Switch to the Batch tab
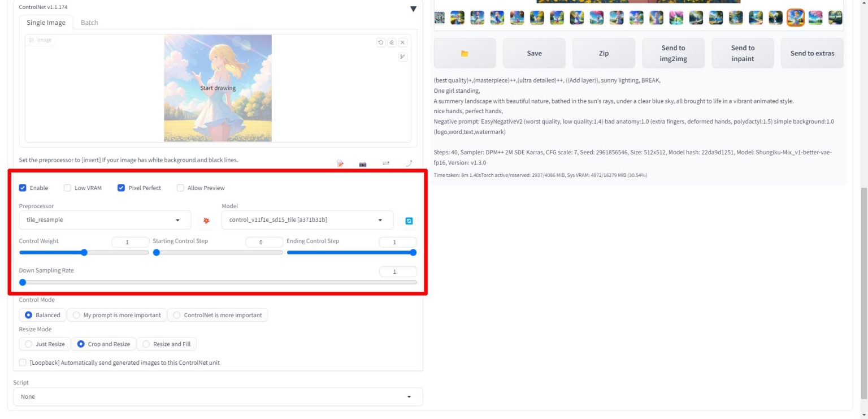 tap(89, 23)
